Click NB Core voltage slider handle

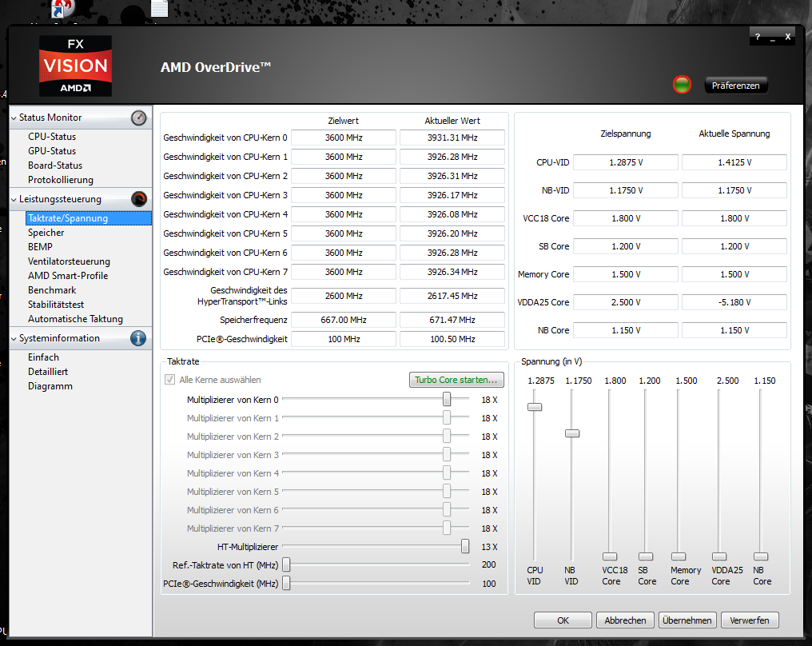tap(760, 556)
